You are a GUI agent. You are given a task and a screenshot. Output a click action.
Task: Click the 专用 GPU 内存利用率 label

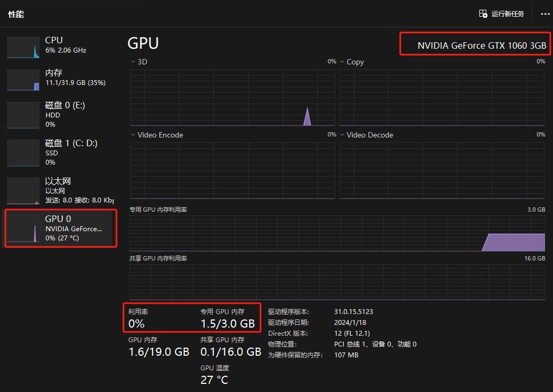tap(158, 210)
